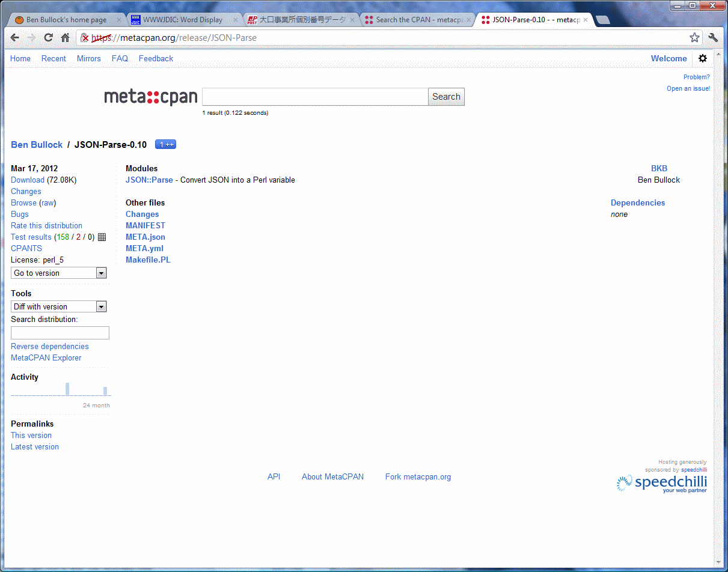The image size is (728, 572).
Task: Switch to Ben Bullock's home page tab
Action: pos(66,20)
